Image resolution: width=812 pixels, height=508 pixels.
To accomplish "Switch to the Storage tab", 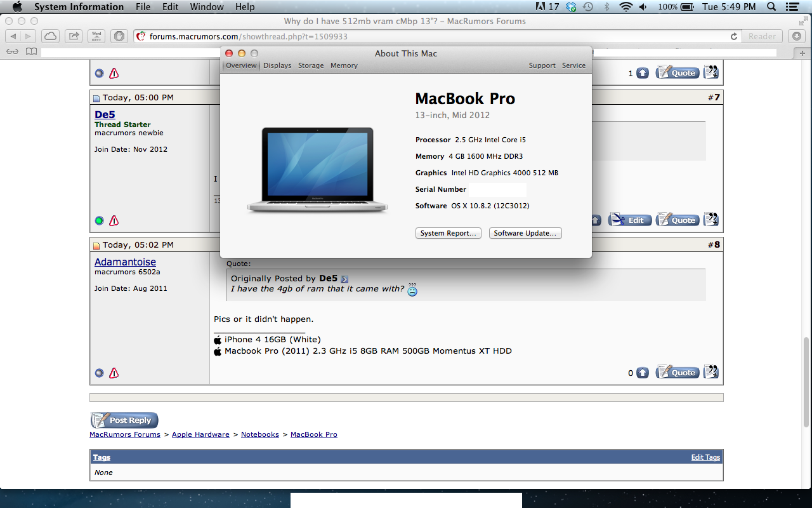I will [311, 65].
